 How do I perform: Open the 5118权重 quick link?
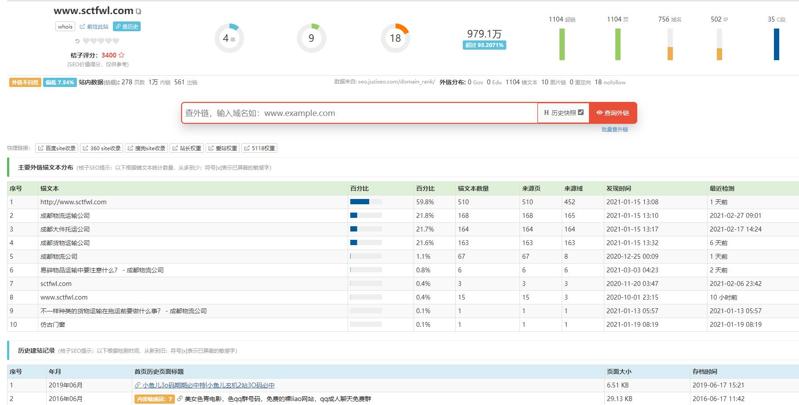pyautogui.click(x=260, y=148)
